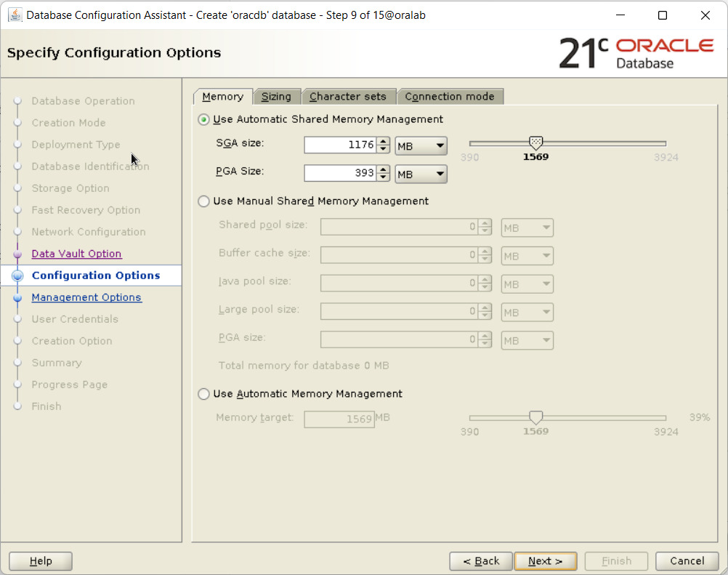Select Use Automatic Memory Management option
The image size is (728, 575).
pos(204,394)
